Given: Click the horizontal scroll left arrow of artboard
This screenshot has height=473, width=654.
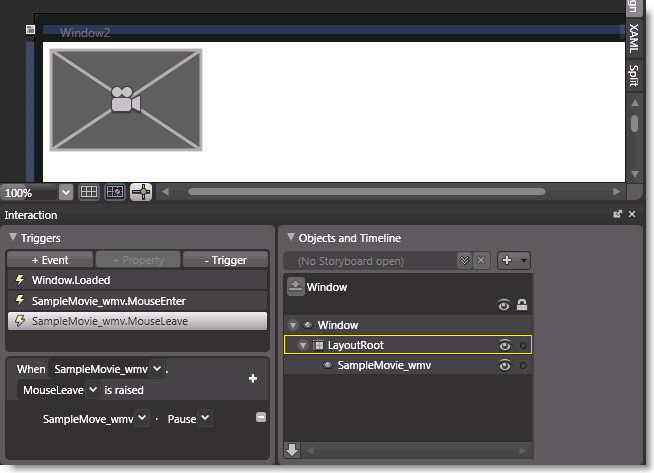Looking at the screenshot, I should (165, 191).
